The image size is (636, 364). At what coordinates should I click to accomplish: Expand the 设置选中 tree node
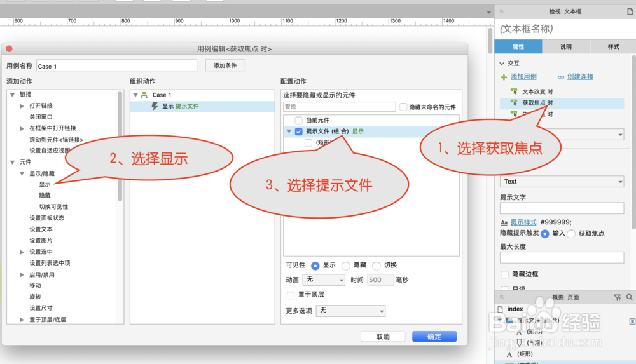tap(22, 252)
